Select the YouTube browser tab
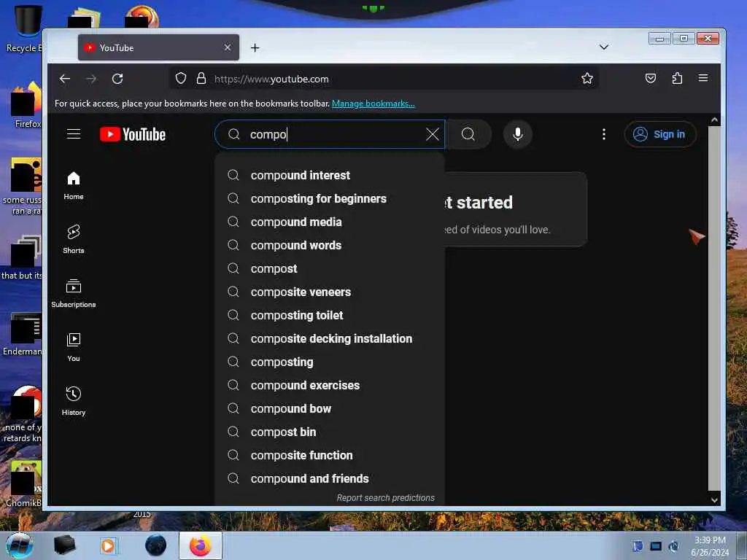This screenshot has height=560, width=747. pos(158,47)
